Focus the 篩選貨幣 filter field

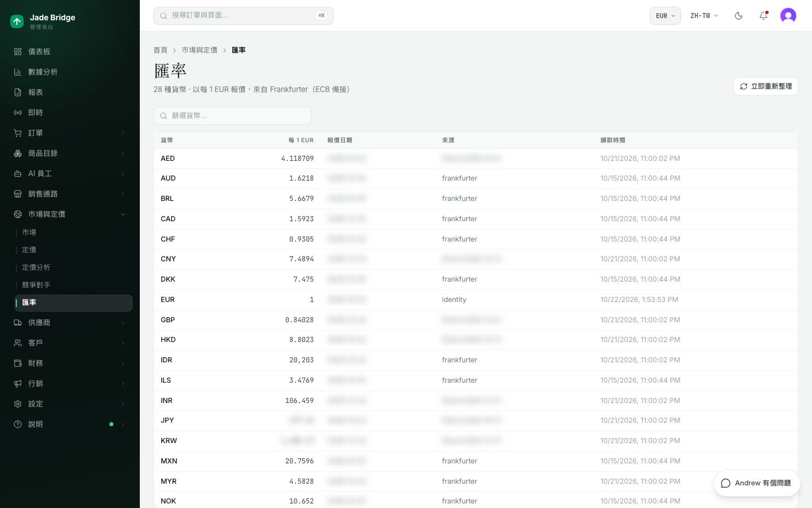(232, 116)
